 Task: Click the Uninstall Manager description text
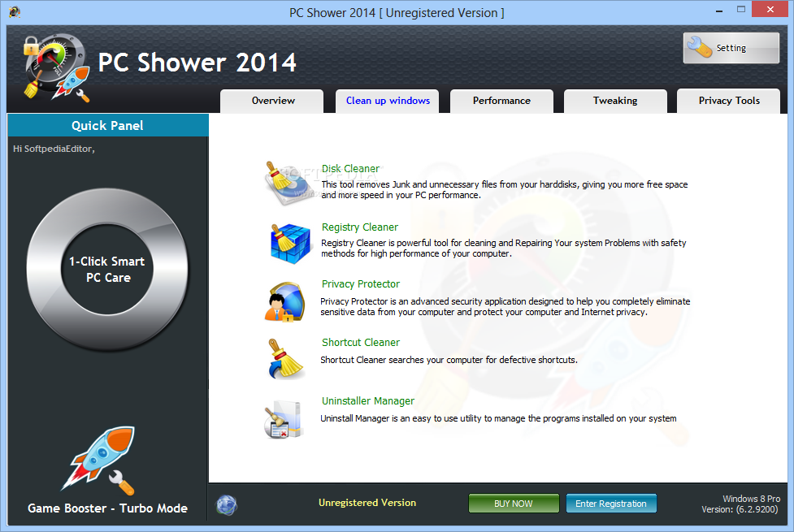pos(498,418)
